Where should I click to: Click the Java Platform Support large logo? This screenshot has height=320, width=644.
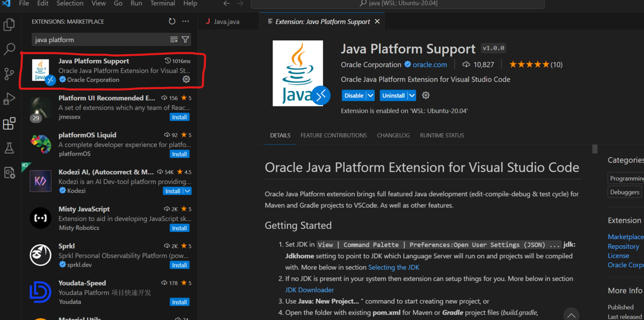click(298, 73)
